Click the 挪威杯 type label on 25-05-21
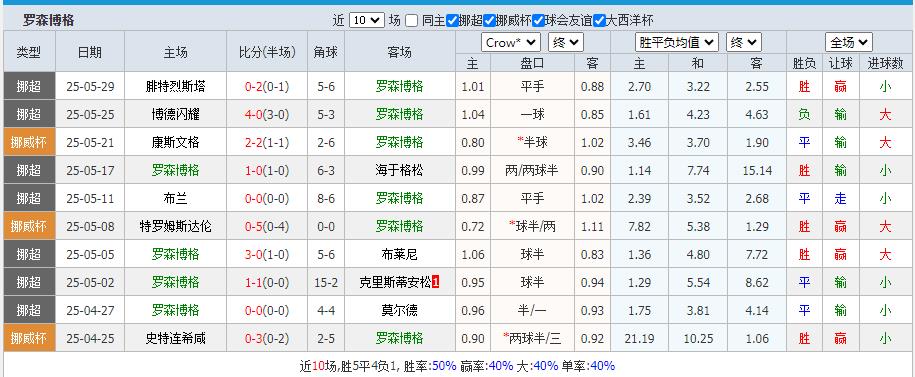Viewport: 915px width, 377px height. tap(29, 142)
